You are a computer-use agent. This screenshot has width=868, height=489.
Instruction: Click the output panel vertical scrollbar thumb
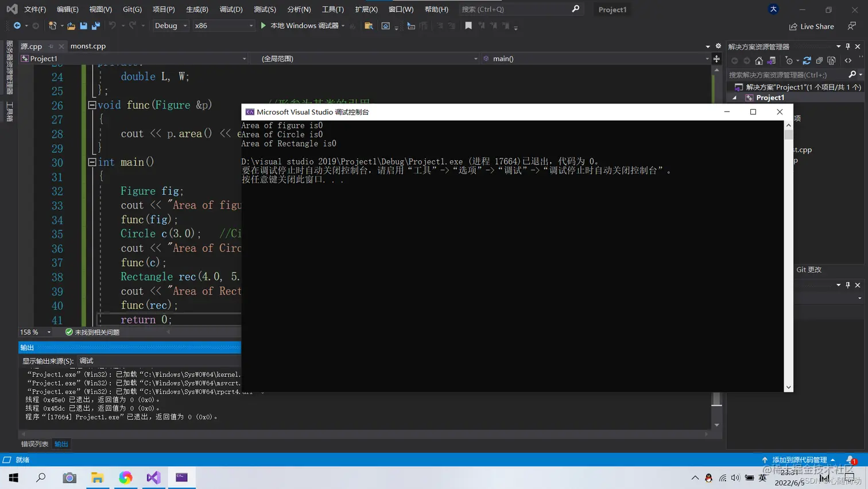tap(716, 399)
